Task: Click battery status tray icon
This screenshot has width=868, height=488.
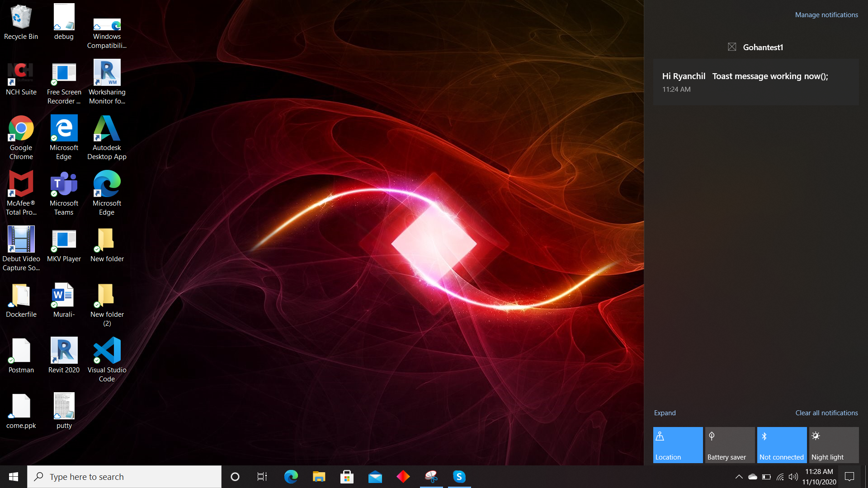Action: click(766, 477)
